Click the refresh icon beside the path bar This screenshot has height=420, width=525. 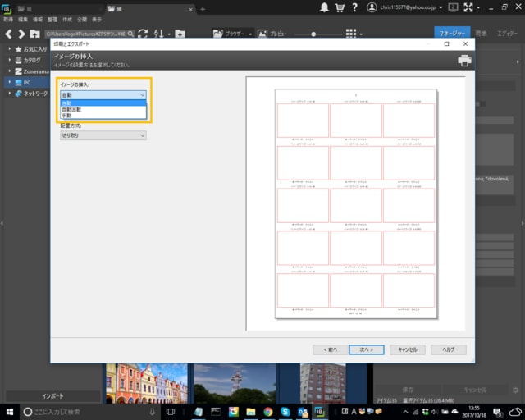click(x=143, y=34)
